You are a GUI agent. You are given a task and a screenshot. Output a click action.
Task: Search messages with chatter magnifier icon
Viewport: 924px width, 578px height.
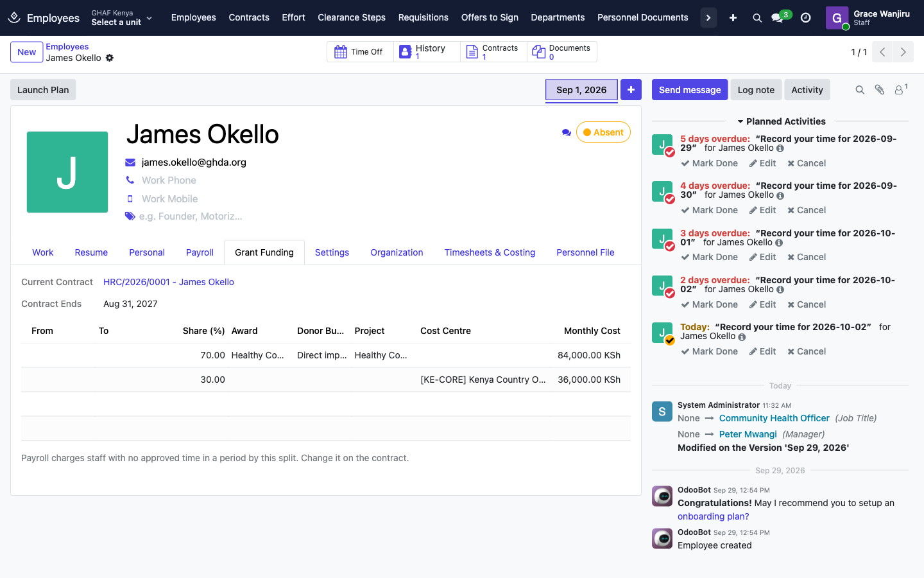click(860, 90)
